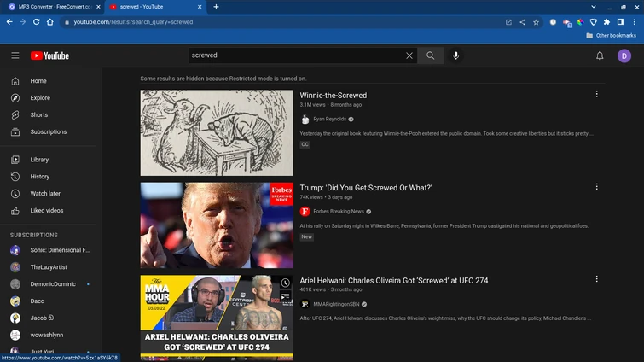Switch to MP3 Converter browser tab
The width and height of the screenshot is (644, 362).
[51, 7]
